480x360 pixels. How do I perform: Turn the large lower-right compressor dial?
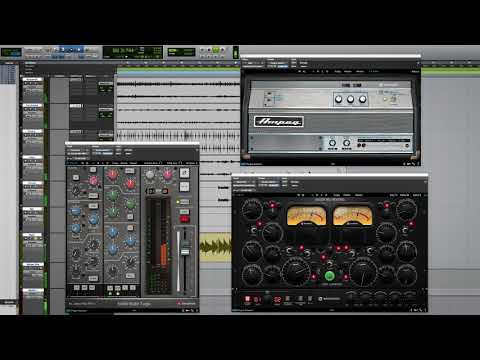(x=363, y=271)
